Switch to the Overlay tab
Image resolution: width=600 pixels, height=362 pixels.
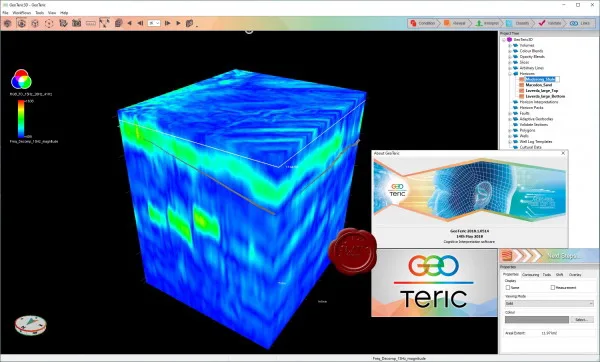pos(575,275)
